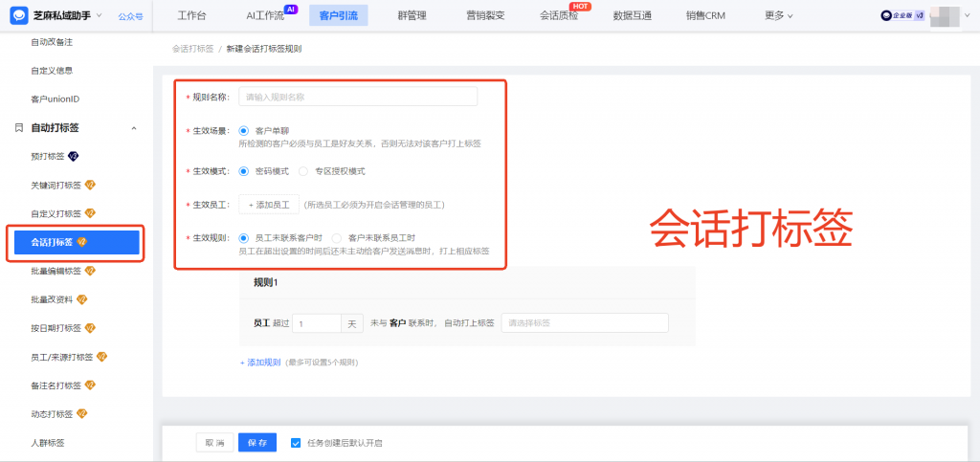Select the 客户单聊 radio button

click(x=244, y=131)
